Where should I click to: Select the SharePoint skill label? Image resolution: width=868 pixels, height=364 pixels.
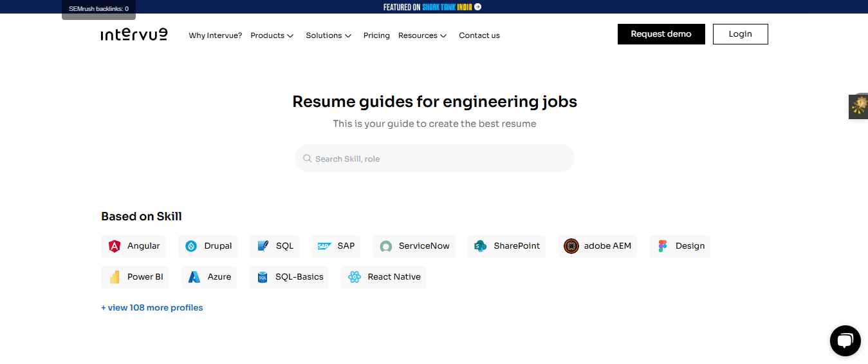click(517, 246)
